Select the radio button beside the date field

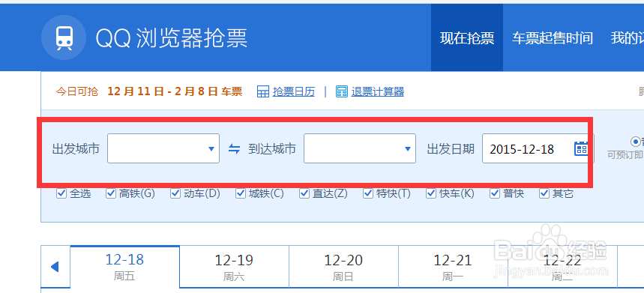pos(636,142)
